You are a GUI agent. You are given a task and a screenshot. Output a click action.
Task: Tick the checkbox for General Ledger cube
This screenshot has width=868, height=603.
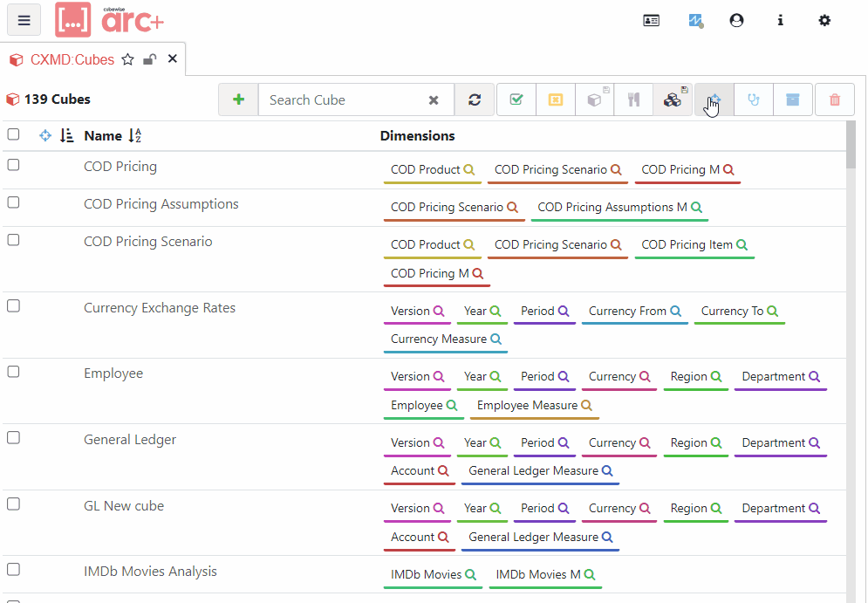13,438
